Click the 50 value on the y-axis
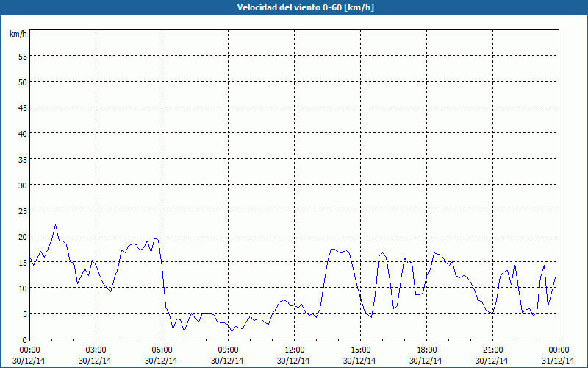The width and height of the screenshot is (588, 368). pos(23,82)
